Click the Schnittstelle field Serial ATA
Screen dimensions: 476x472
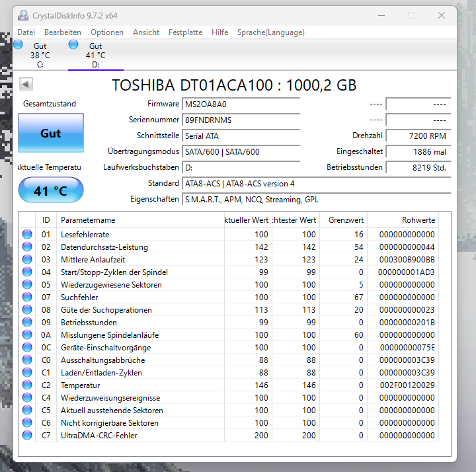pyautogui.click(x=241, y=136)
